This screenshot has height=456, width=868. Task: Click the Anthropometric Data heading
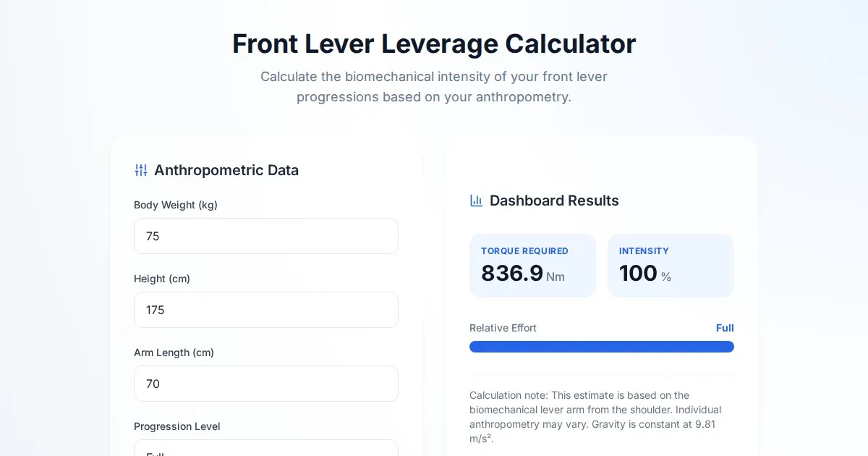pyautogui.click(x=226, y=170)
